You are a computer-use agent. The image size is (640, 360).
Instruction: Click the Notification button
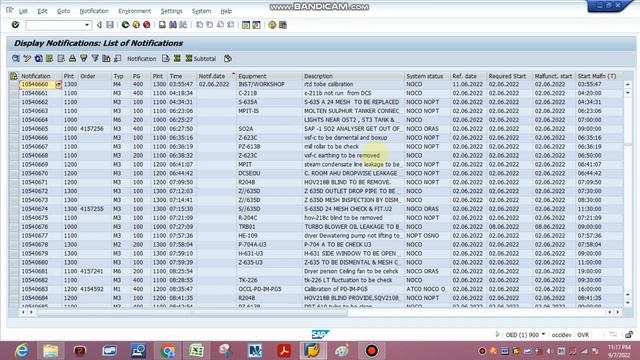pos(141,59)
